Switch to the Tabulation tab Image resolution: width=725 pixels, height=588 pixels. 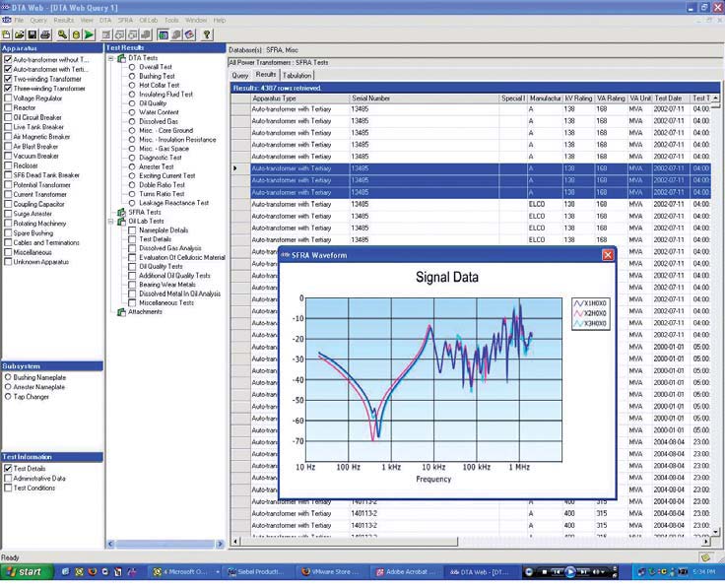[297, 75]
